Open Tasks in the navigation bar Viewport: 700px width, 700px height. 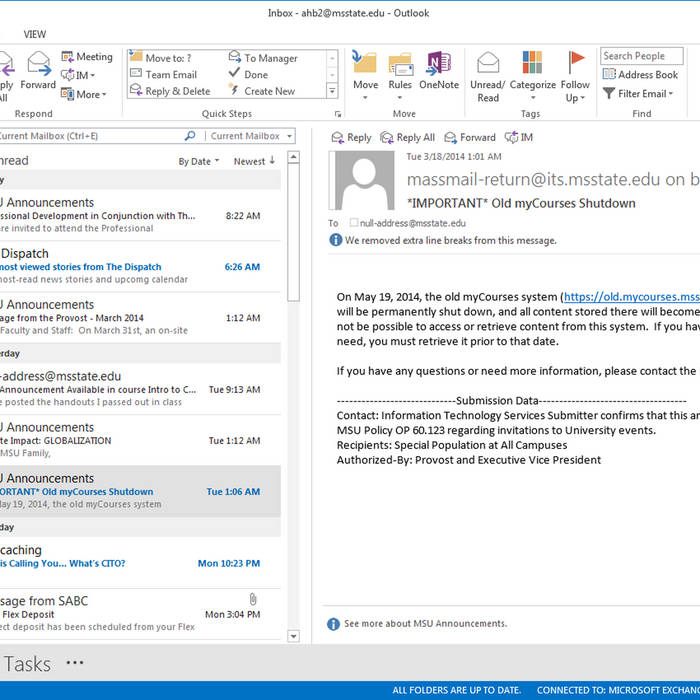pyautogui.click(x=27, y=664)
